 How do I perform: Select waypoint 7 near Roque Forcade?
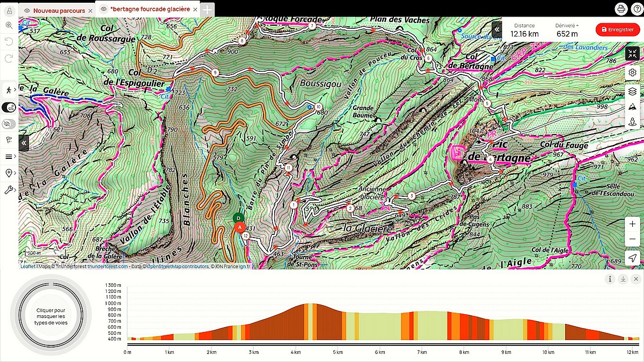(x=311, y=26)
